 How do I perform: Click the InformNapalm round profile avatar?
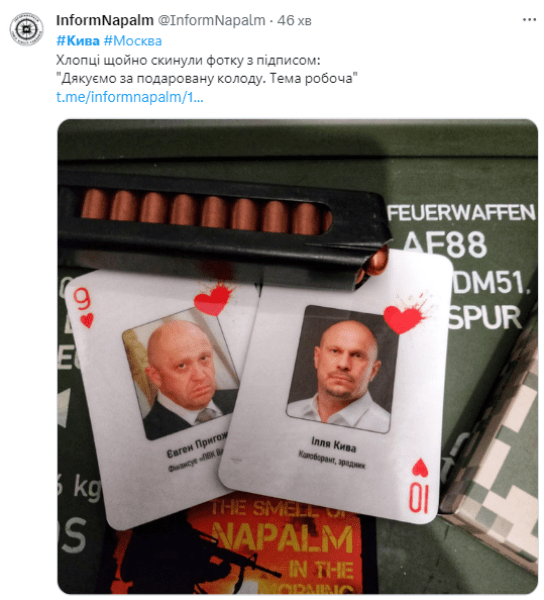(27, 29)
